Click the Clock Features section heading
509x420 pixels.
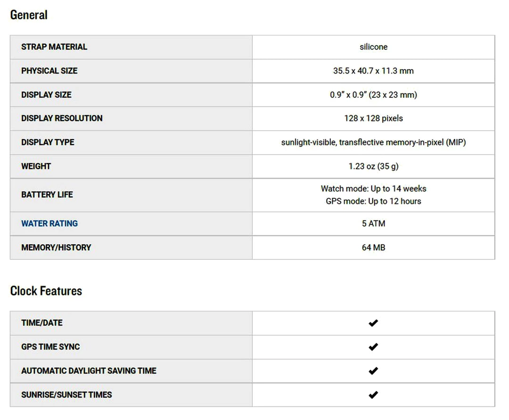[46, 291]
